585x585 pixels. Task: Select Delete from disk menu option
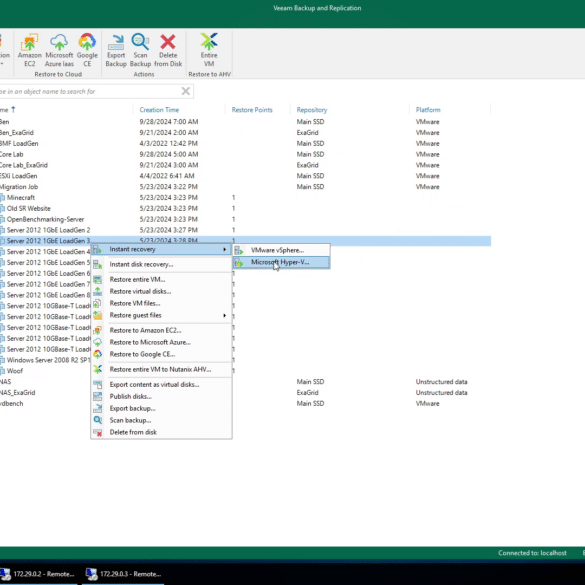tap(161, 432)
